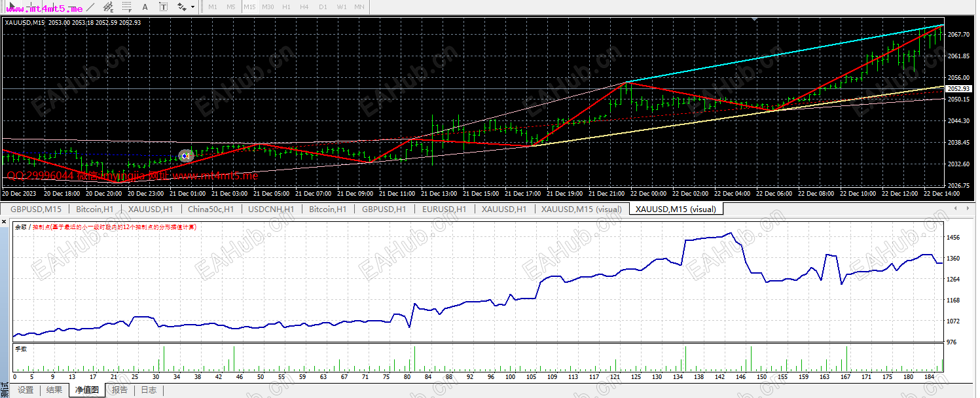The height and width of the screenshot is (398, 980).
Task: Click the chart shift triangle marker
Action: [x=755, y=20]
